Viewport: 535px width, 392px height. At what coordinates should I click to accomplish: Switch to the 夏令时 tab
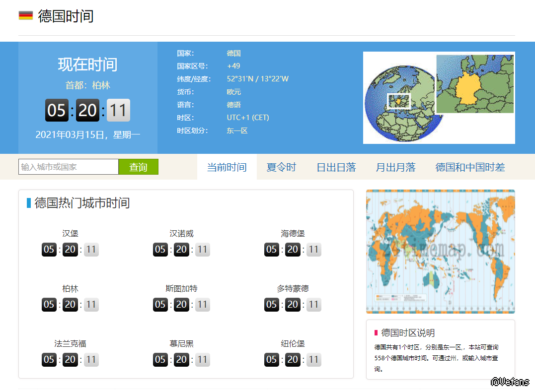[281, 167]
